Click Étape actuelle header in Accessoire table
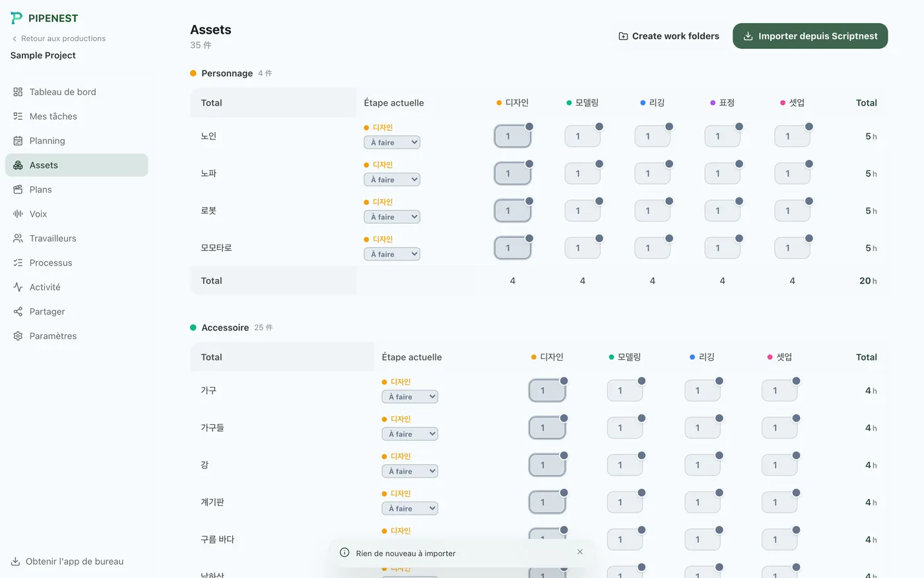Viewport: 924px width, 578px height. (412, 357)
